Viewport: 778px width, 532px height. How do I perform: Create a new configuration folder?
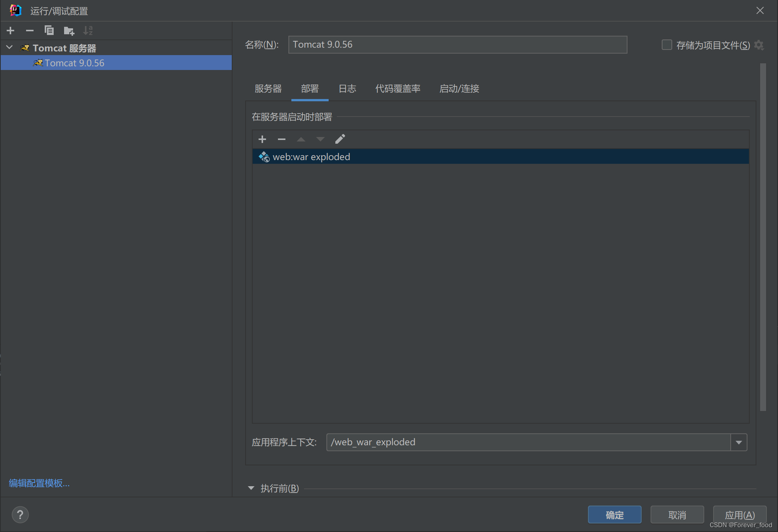point(69,31)
